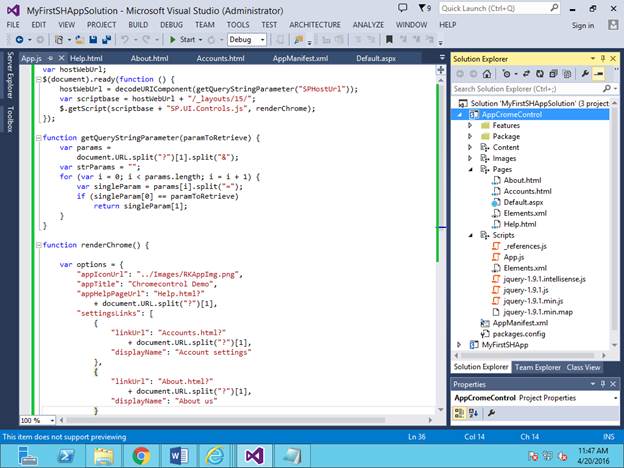Collapse the Scripts node
The height and width of the screenshot is (468, 624).
coord(470,236)
